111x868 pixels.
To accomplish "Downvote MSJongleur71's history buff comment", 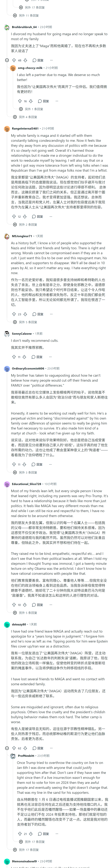I will coord(25,314).
